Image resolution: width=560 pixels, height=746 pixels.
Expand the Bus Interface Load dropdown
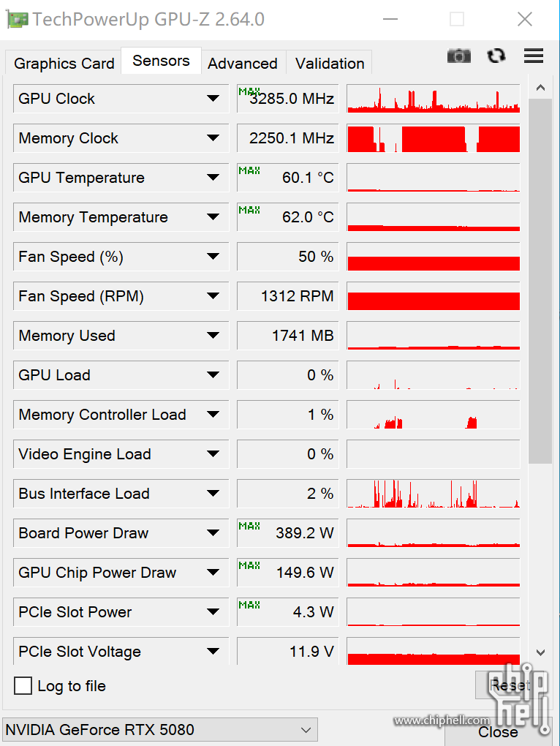213,494
